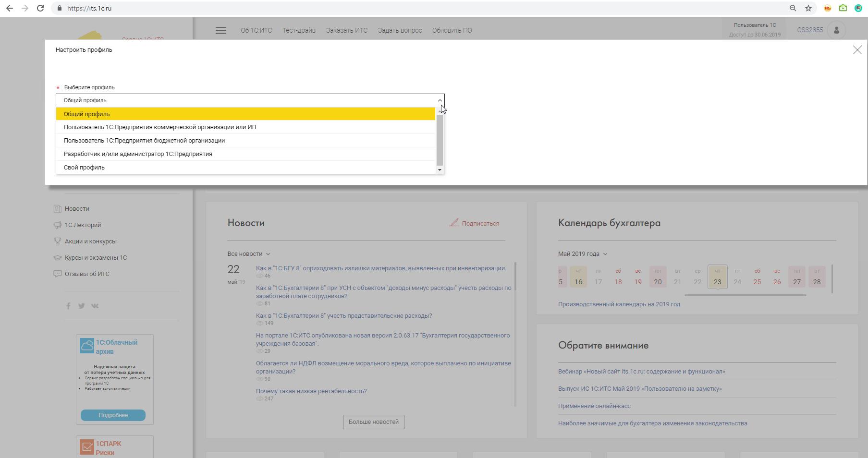Click the Подробнее button
This screenshot has height=458, width=868.
click(113, 415)
